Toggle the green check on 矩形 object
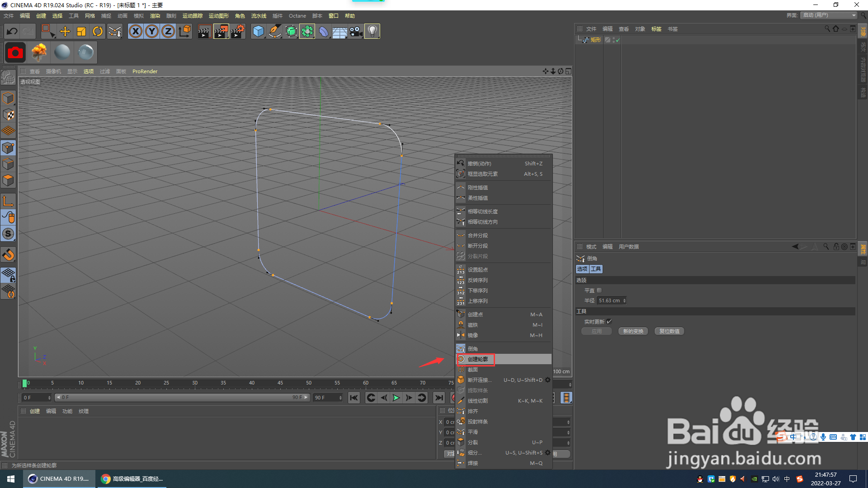 click(x=618, y=40)
